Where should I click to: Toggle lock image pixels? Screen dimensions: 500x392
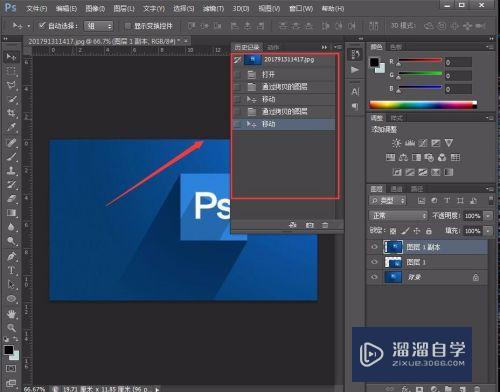tap(405, 231)
